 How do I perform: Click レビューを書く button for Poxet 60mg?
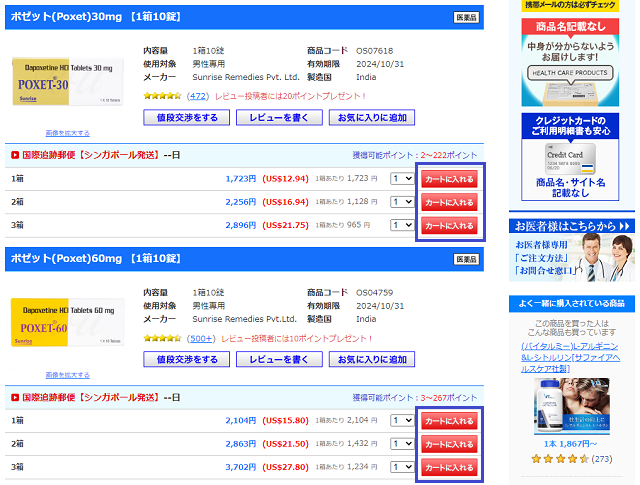tap(279, 359)
